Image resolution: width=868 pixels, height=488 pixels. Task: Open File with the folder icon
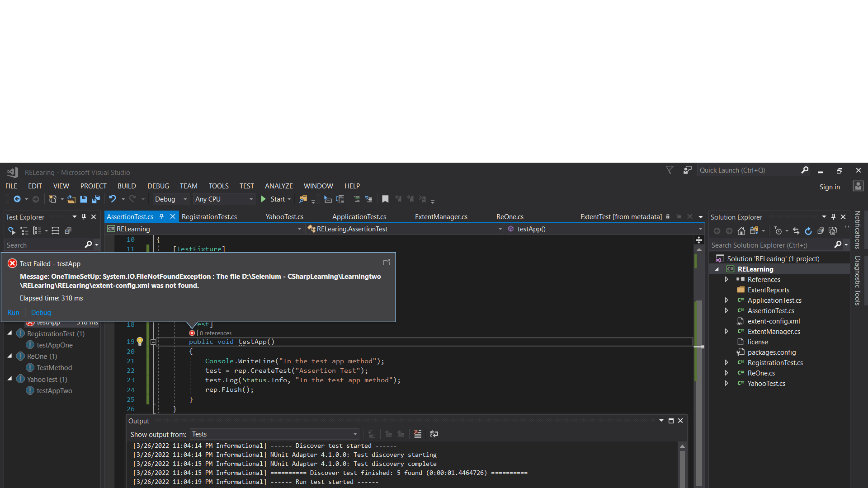[x=71, y=199]
